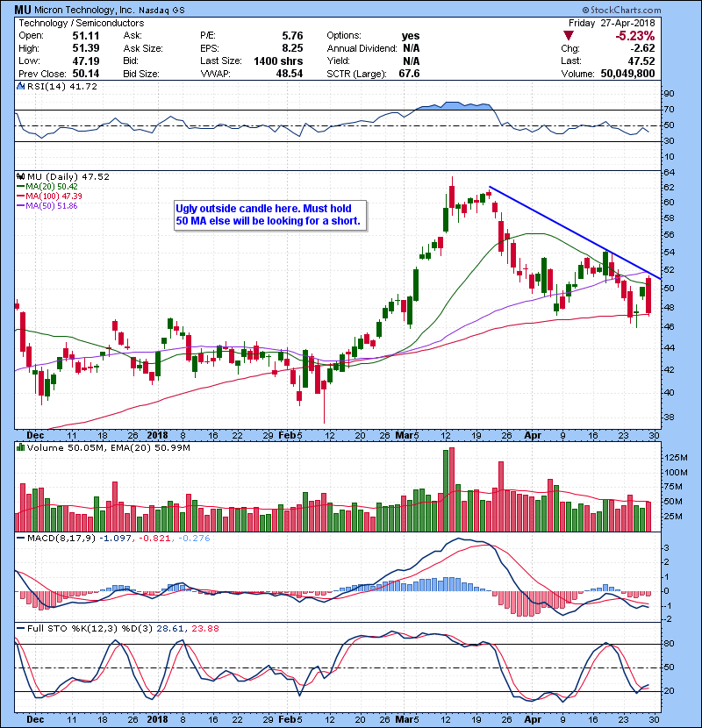
Task: Click the stochastic %D value 23.88
Action: pos(205,628)
